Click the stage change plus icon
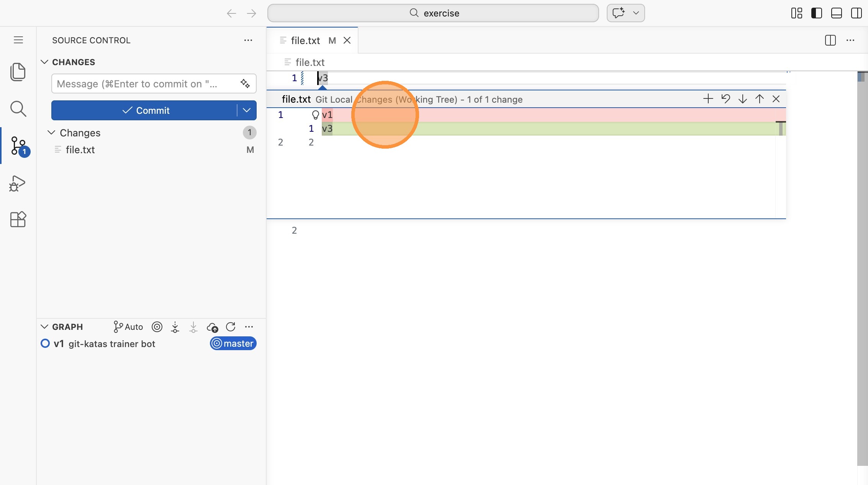The height and width of the screenshot is (485, 868). [x=708, y=99]
